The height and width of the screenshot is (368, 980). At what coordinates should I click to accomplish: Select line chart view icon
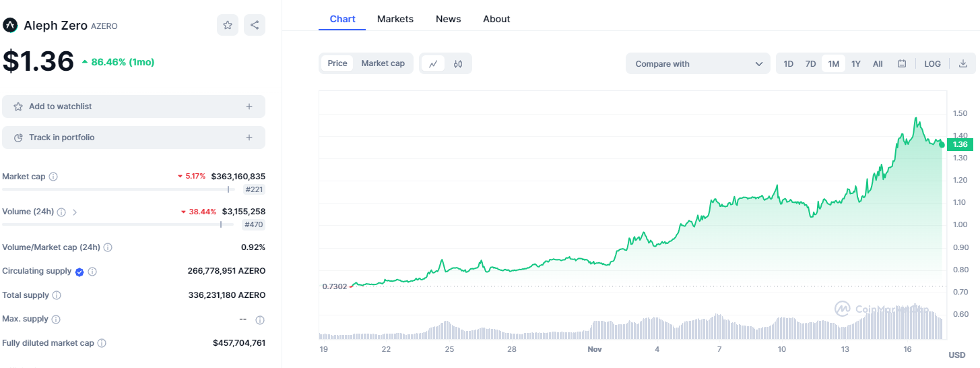pos(433,64)
